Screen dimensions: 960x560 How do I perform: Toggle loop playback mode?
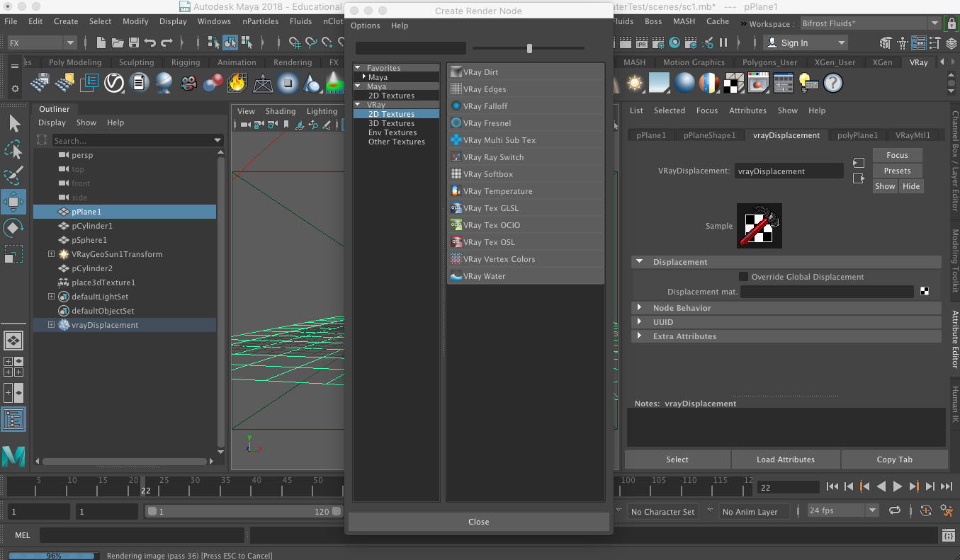895,511
